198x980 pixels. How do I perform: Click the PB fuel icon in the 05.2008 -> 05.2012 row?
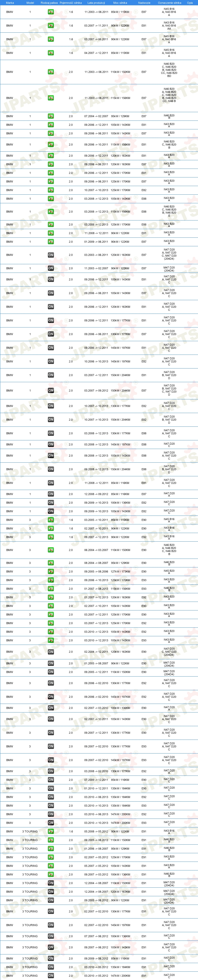(x=51, y=831)
